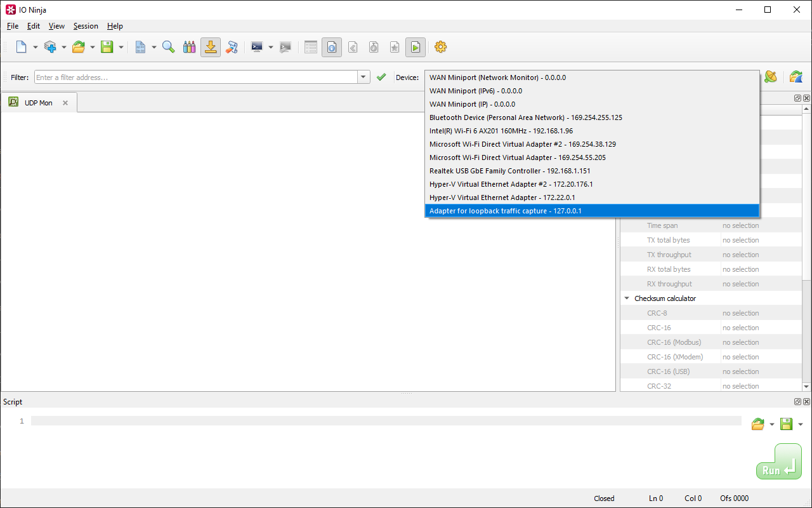This screenshot has width=812, height=508.
Task: Click the Run script button
Action: point(779,462)
